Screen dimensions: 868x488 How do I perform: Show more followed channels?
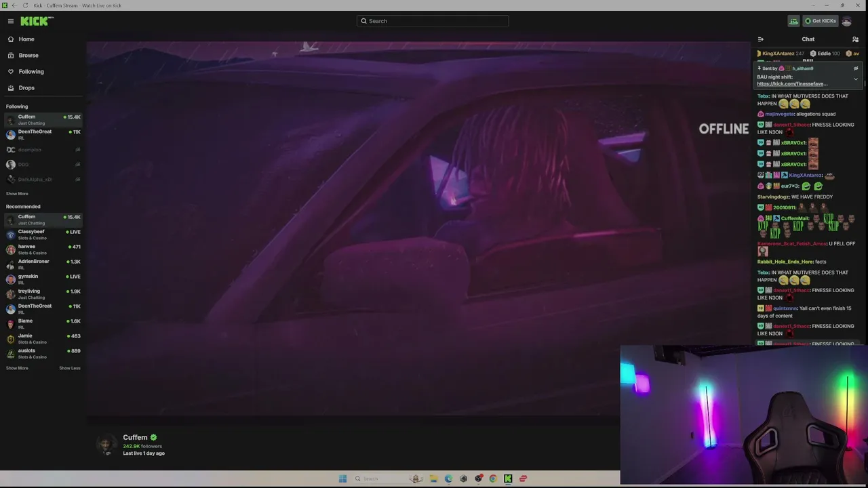tap(17, 194)
